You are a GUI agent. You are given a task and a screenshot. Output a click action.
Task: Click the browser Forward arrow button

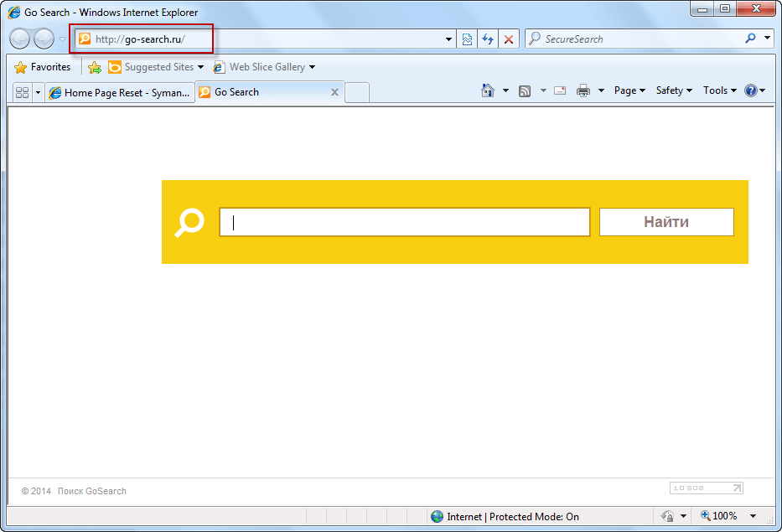[x=44, y=39]
